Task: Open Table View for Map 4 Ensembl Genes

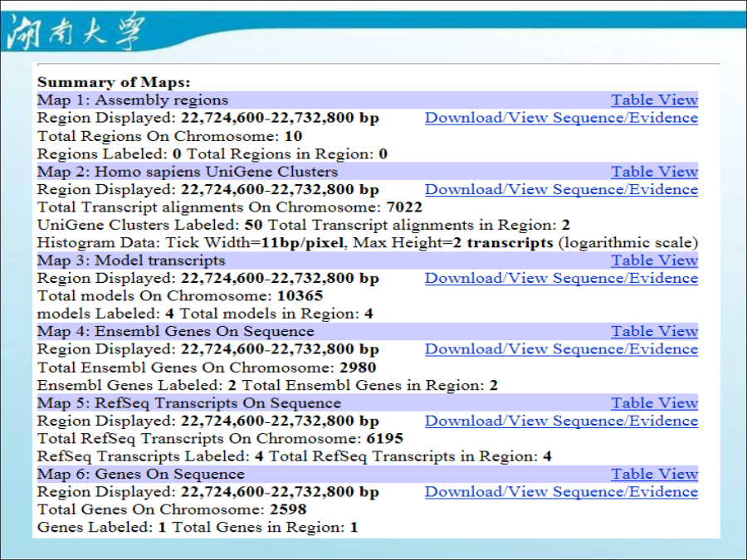Action: pyautogui.click(x=655, y=331)
